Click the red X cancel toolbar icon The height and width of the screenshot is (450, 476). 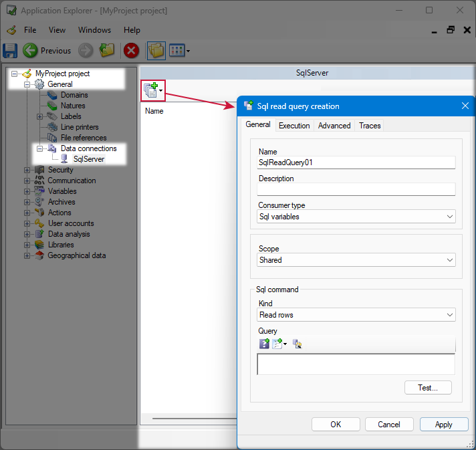[x=132, y=50]
